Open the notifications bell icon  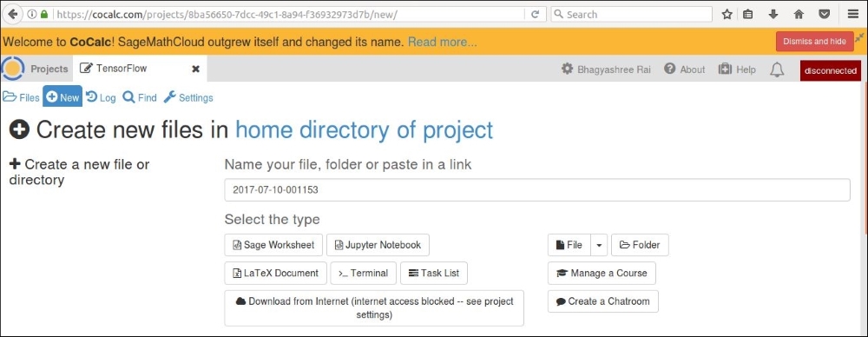point(777,69)
